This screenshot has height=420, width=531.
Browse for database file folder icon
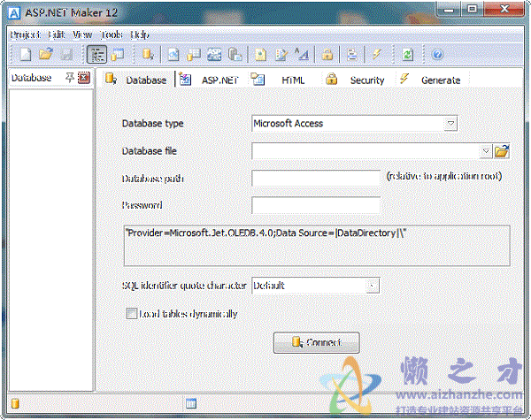tap(502, 151)
